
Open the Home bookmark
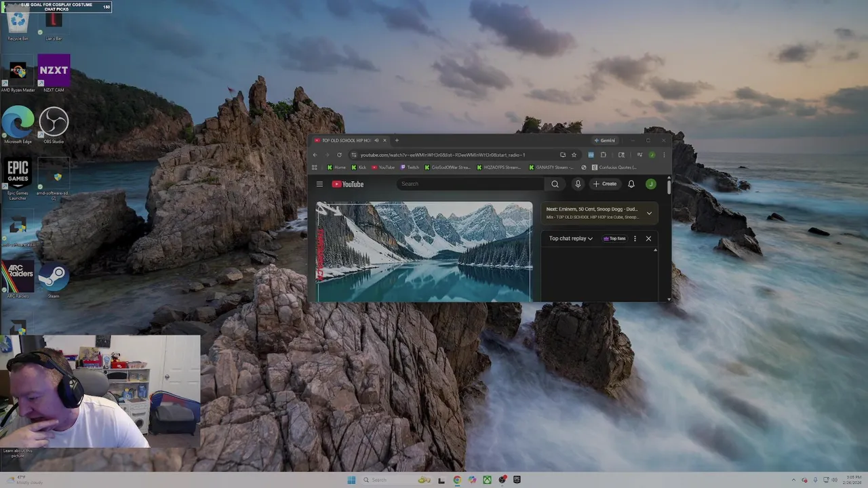336,167
